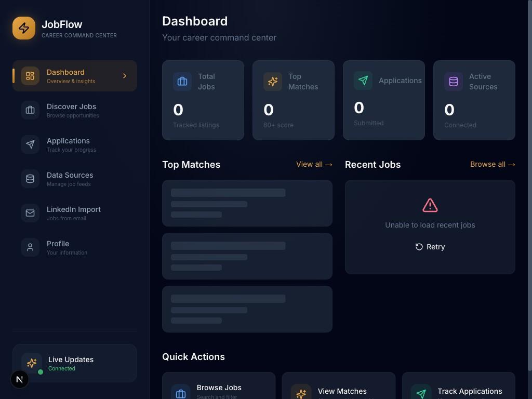Click the Quick Actions heading

[x=193, y=356]
